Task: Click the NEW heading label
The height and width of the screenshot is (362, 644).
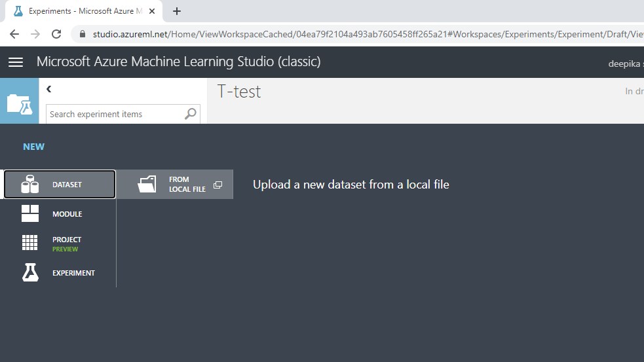Action: [33, 147]
